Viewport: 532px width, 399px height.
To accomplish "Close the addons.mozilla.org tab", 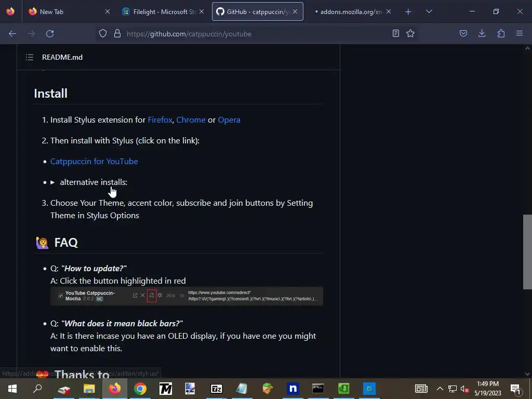I will (389, 12).
